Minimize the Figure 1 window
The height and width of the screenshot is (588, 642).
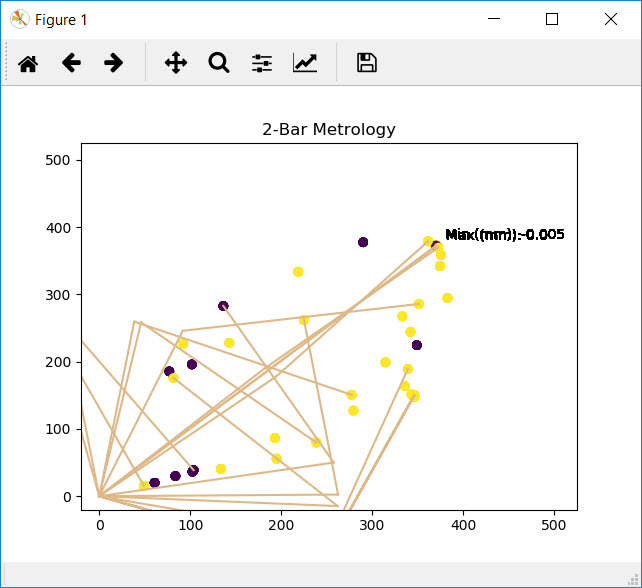point(492,19)
